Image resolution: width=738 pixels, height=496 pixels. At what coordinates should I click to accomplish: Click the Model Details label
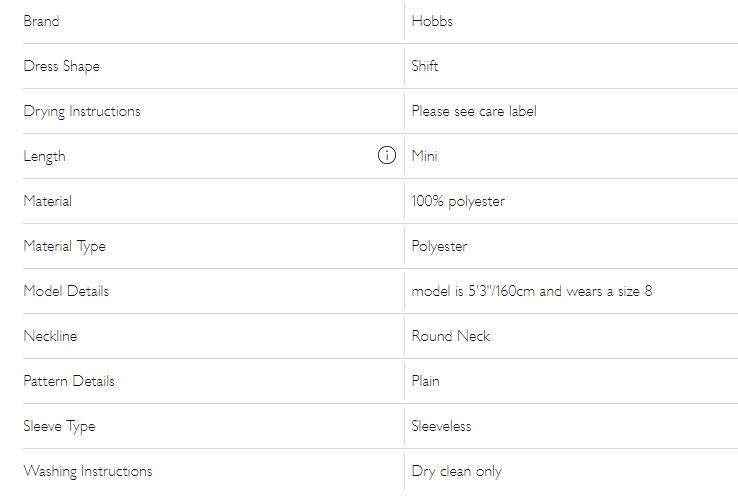(66, 291)
